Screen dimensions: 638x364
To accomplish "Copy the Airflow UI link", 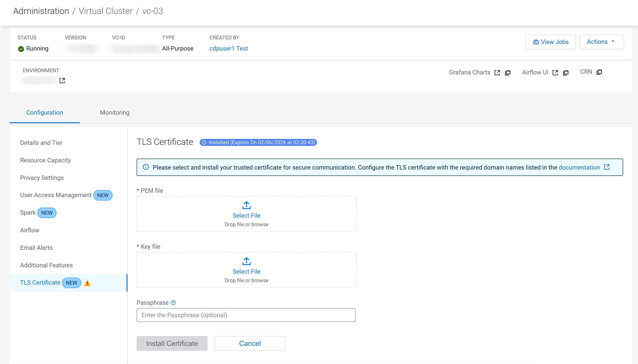I will (x=566, y=72).
